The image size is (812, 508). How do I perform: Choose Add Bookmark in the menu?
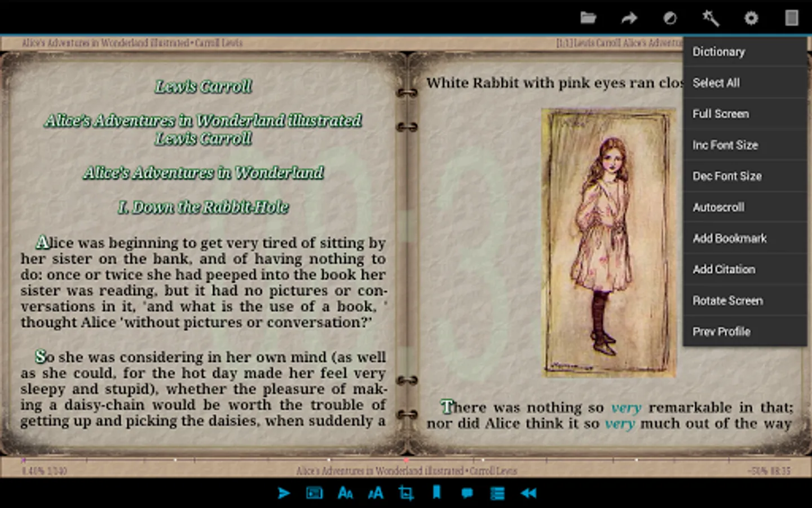pyautogui.click(x=745, y=238)
